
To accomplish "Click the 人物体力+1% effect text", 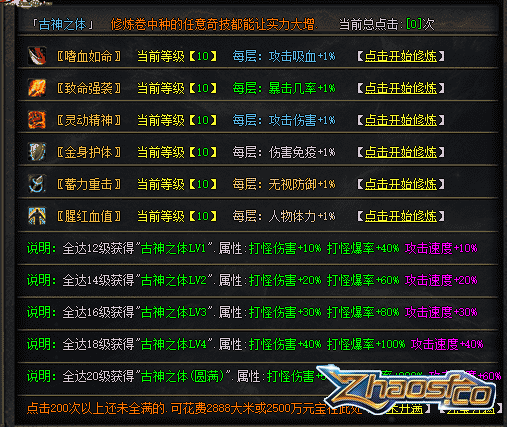I will [302, 216].
